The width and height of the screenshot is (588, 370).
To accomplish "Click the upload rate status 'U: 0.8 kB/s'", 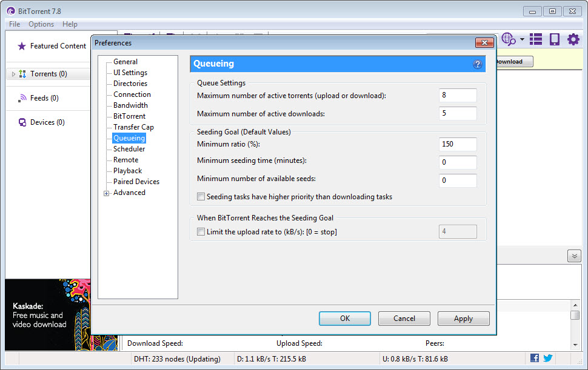I will (x=415, y=358).
